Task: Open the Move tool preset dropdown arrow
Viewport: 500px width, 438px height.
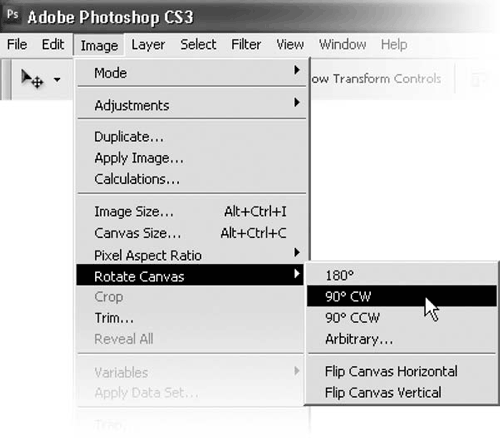Action: [57, 80]
